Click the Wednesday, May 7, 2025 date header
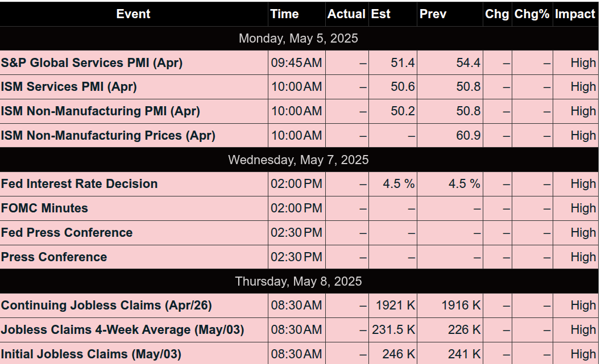The image size is (601, 364). click(x=299, y=160)
